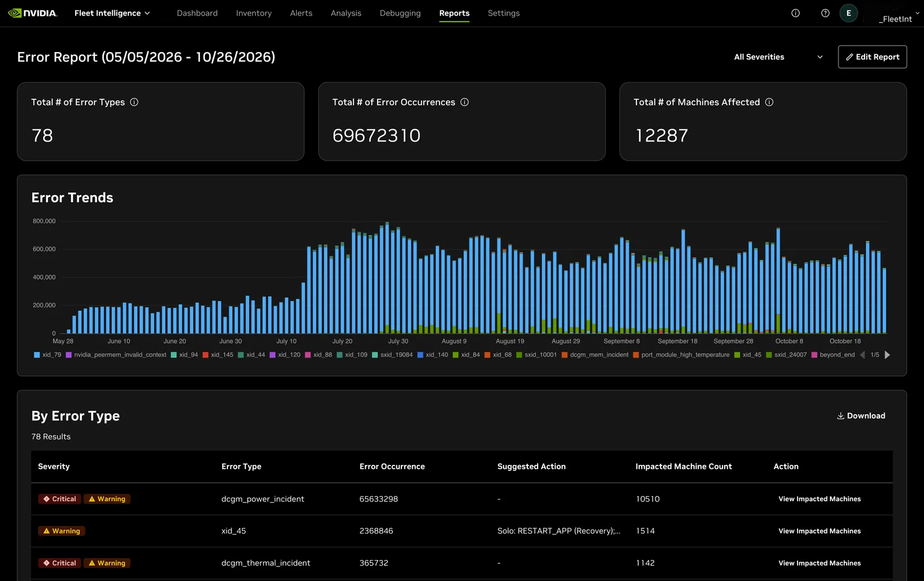Click the Edit Report button
Screen dimensions: 924x581
click(872, 57)
